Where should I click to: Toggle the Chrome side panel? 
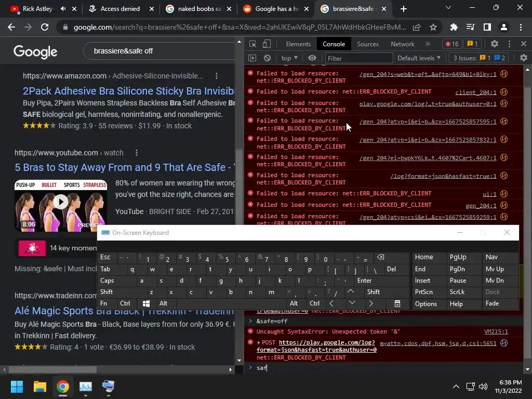487,27
